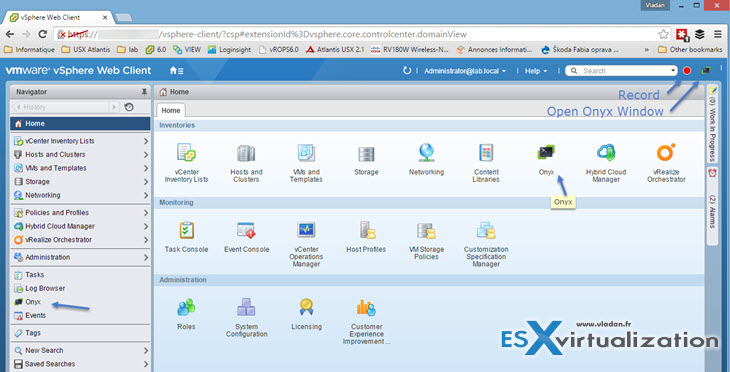The height and width of the screenshot is (372, 730).
Task: Open the Host Profiles icon
Action: (367, 230)
